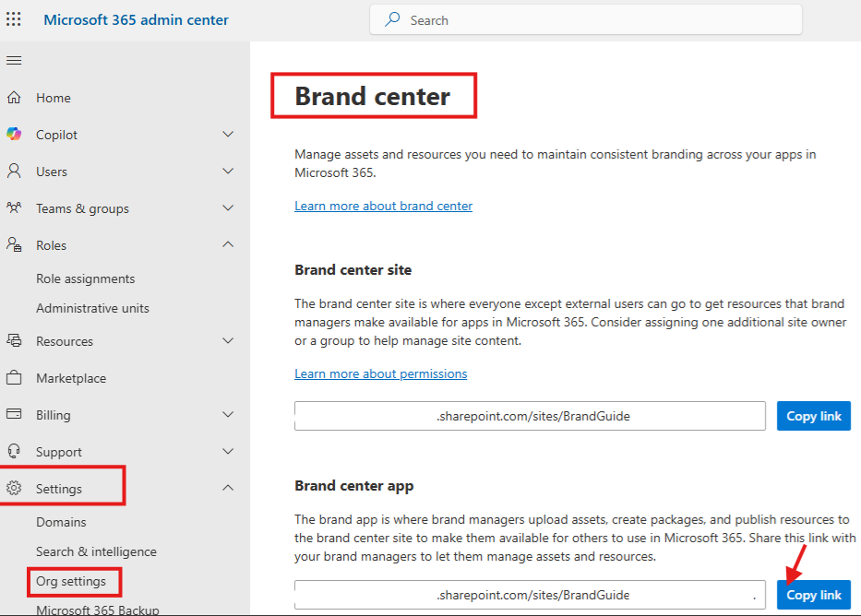Select Teams & groups navigation label
The width and height of the screenshot is (861, 616).
[x=82, y=208]
